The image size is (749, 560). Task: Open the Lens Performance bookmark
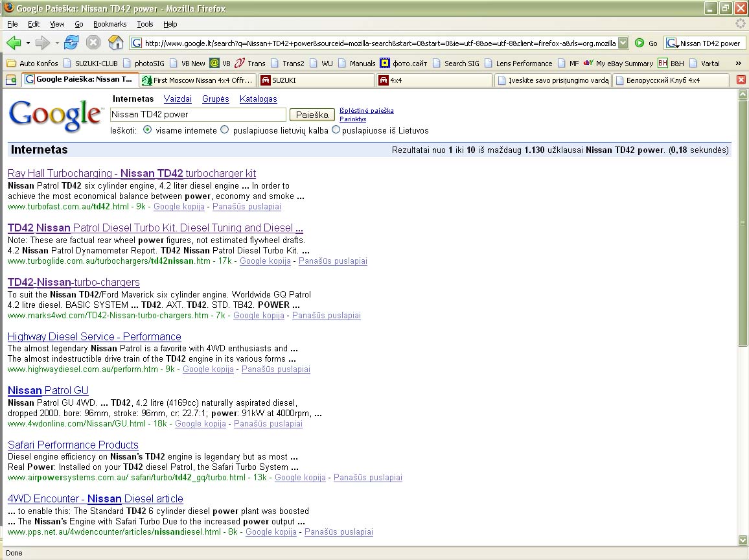pyautogui.click(x=518, y=63)
